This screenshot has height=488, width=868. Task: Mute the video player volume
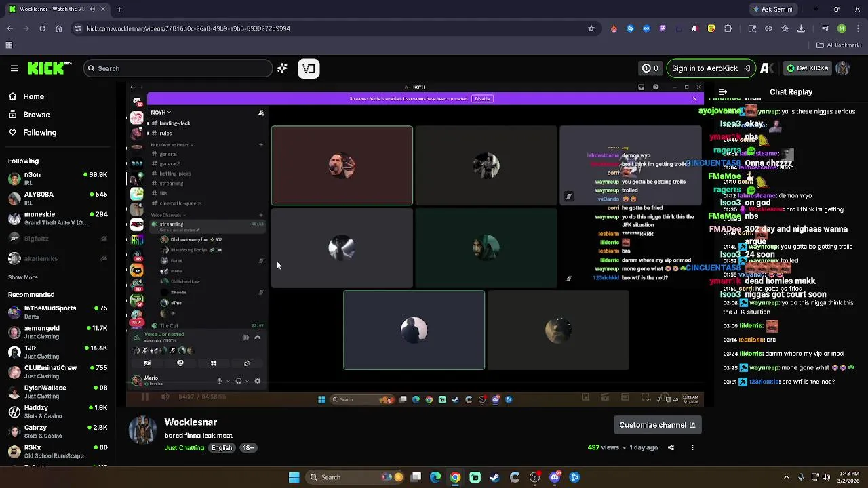click(x=165, y=397)
